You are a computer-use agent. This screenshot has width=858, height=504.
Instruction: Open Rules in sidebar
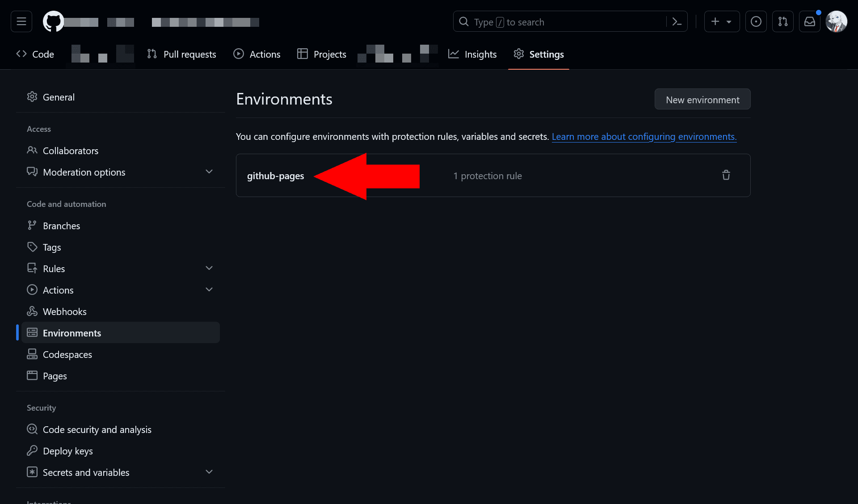pyautogui.click(x=121, y=269)
